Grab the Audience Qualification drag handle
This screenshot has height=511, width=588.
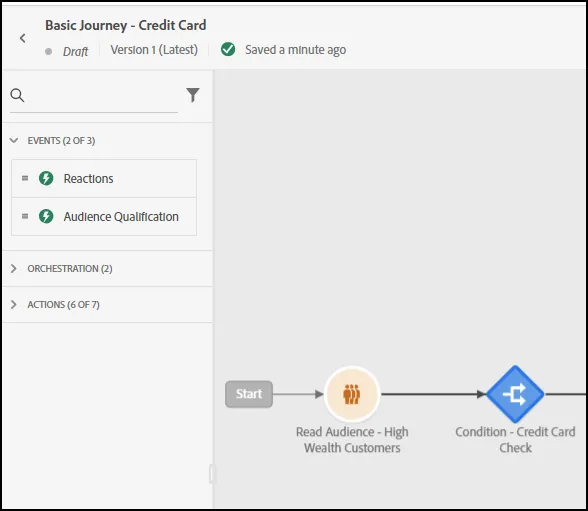[25, 216]
